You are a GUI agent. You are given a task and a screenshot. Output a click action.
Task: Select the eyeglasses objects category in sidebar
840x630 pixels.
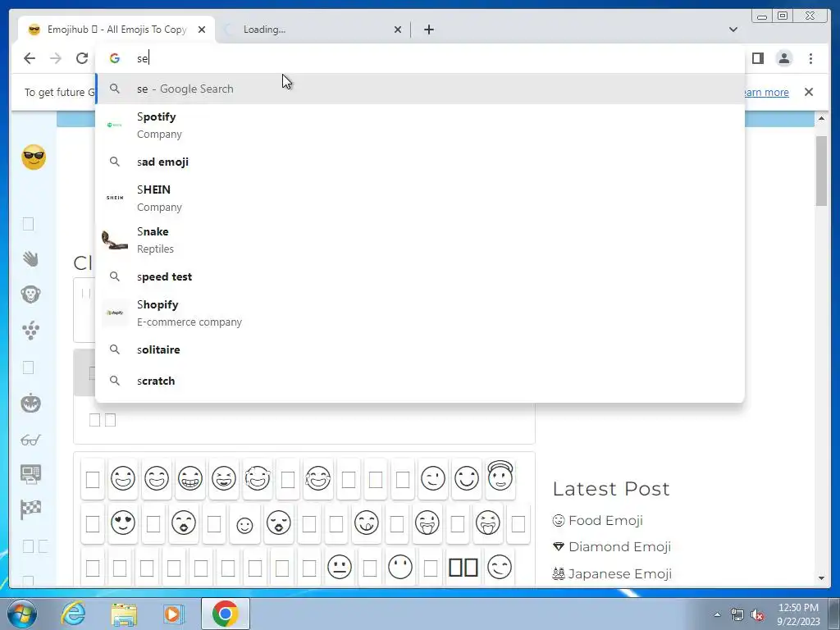pos(30,440)
